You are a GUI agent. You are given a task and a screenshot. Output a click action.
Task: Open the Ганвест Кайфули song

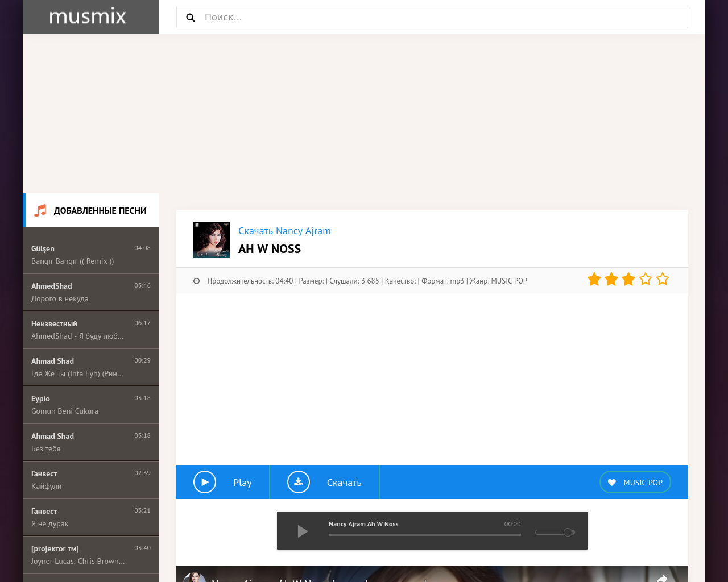[91, 480]
